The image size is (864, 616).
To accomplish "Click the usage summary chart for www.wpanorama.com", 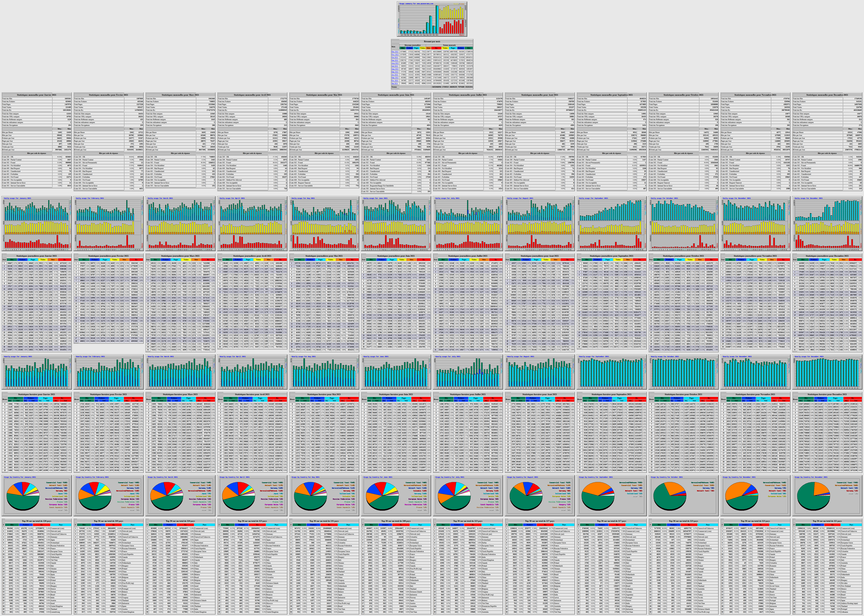I will coord(432,19).
